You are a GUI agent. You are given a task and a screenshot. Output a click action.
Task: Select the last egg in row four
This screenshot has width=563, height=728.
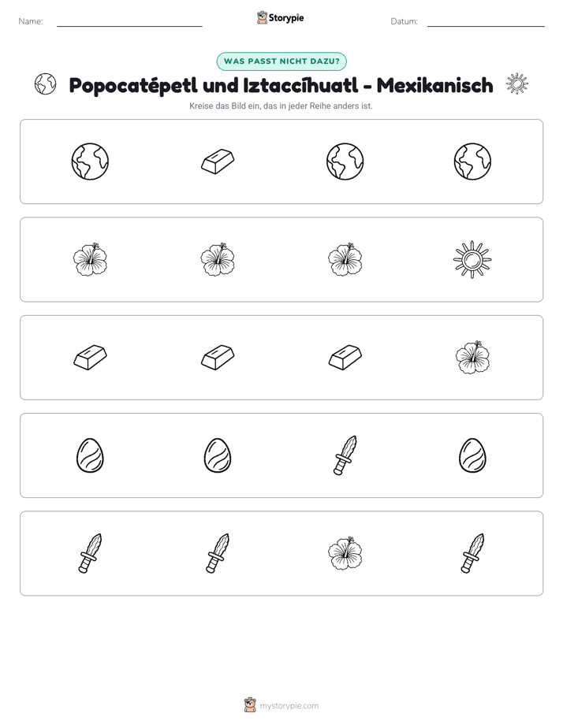[x=472, y=455]
